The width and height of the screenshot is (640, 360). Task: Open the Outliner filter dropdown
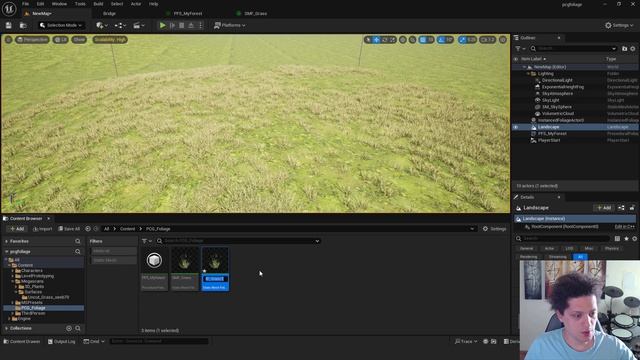tap(520, 49)
